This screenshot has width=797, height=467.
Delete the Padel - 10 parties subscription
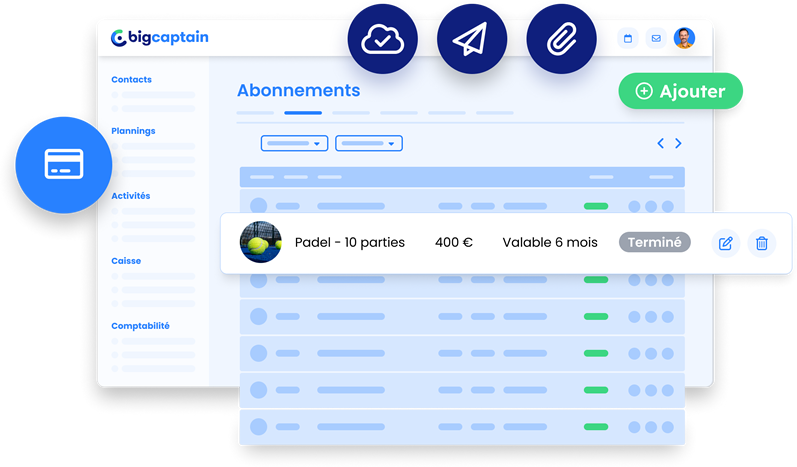click(x=761, y=243)
